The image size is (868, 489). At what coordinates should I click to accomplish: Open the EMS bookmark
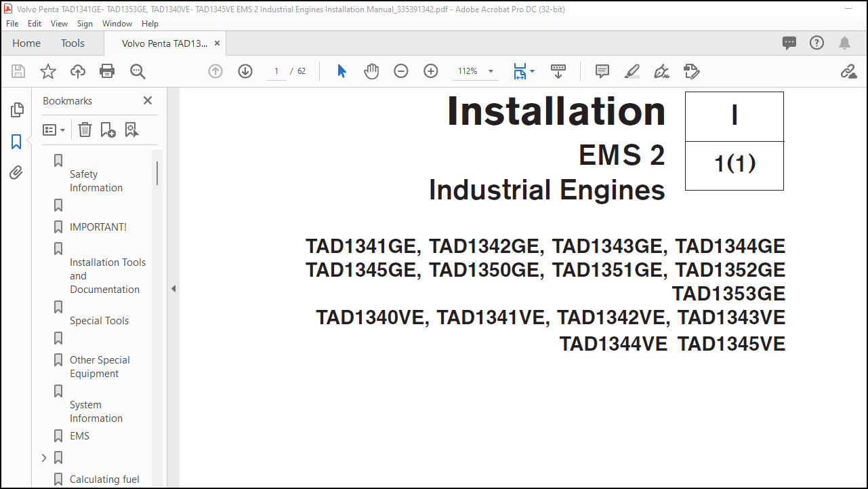click(79, 436)
